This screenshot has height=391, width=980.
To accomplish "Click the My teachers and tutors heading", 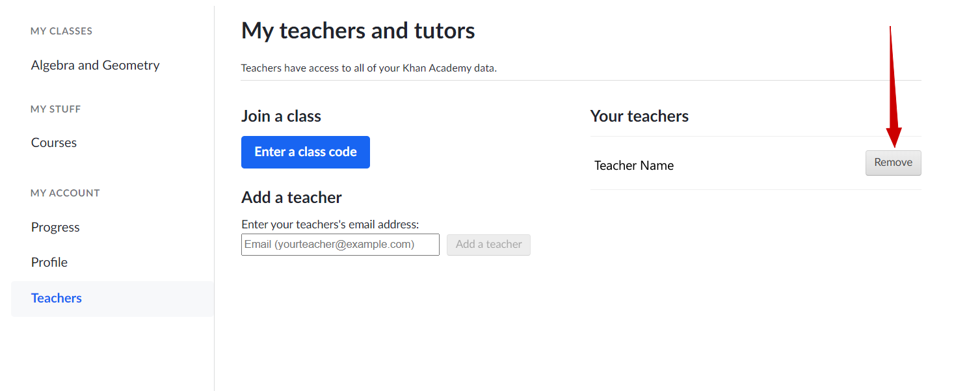I will click(358, 31).
